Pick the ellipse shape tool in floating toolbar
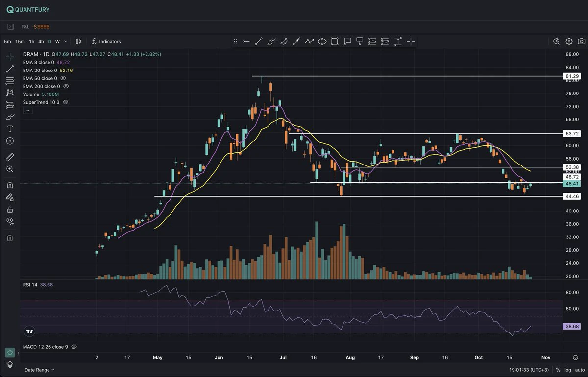 coord(322,42)
